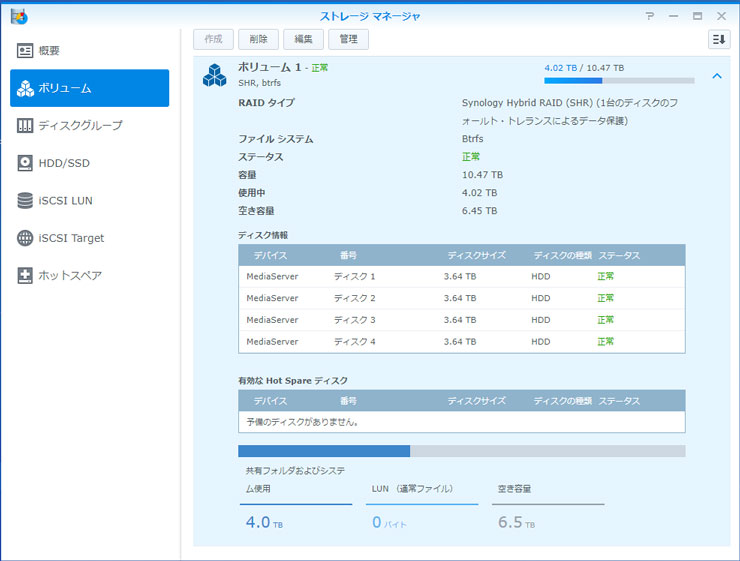Select the ボリューム cubes icon in sidebar

point(25,88)
